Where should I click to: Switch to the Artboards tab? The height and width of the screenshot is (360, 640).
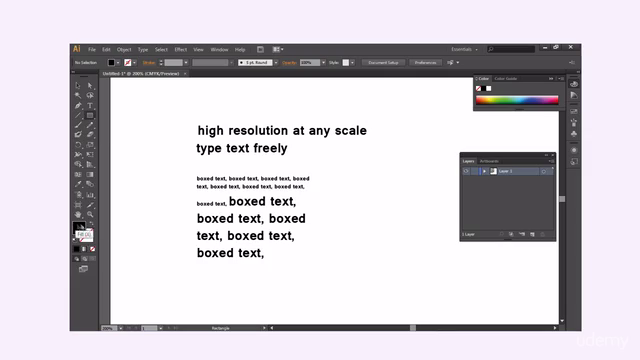[x=489, y=161]
